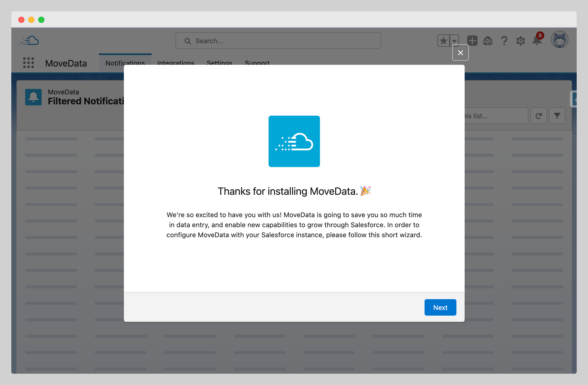Open the Support tab

[257, 62]
